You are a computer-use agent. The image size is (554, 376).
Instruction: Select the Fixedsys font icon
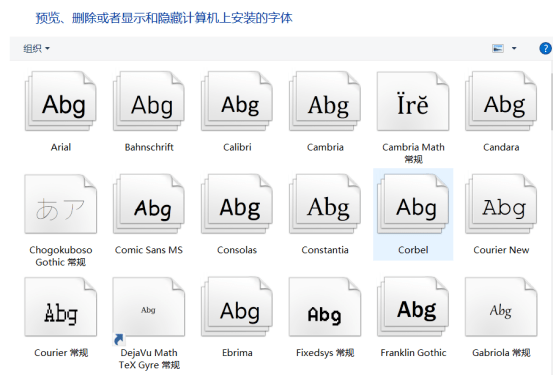point(325,307)
